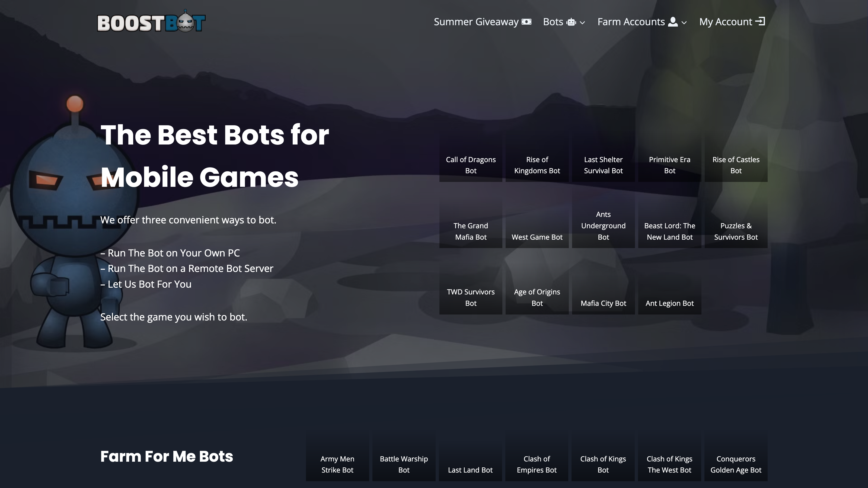Click the BoostBot logo
The image size is (868, 488).
(x=151, y=21)
